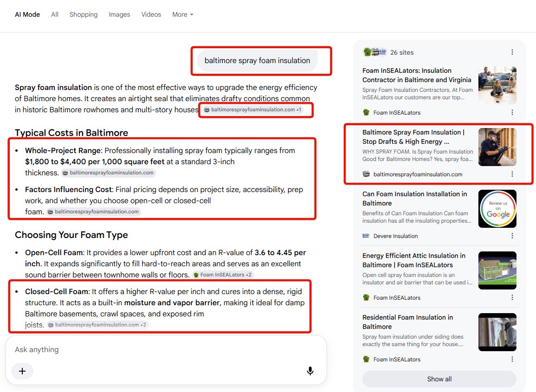Open three-dot menu for Energy Efficient Attic result

coord(512,297)
